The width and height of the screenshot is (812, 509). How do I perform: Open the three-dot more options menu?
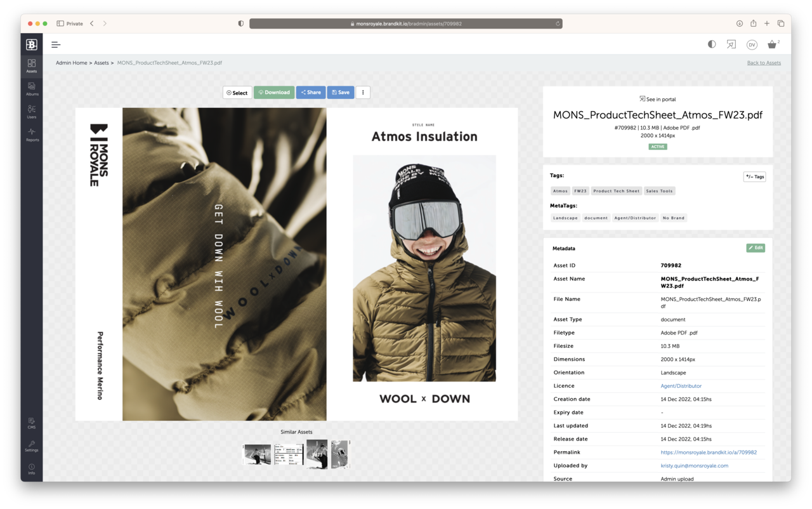[363, 93]
